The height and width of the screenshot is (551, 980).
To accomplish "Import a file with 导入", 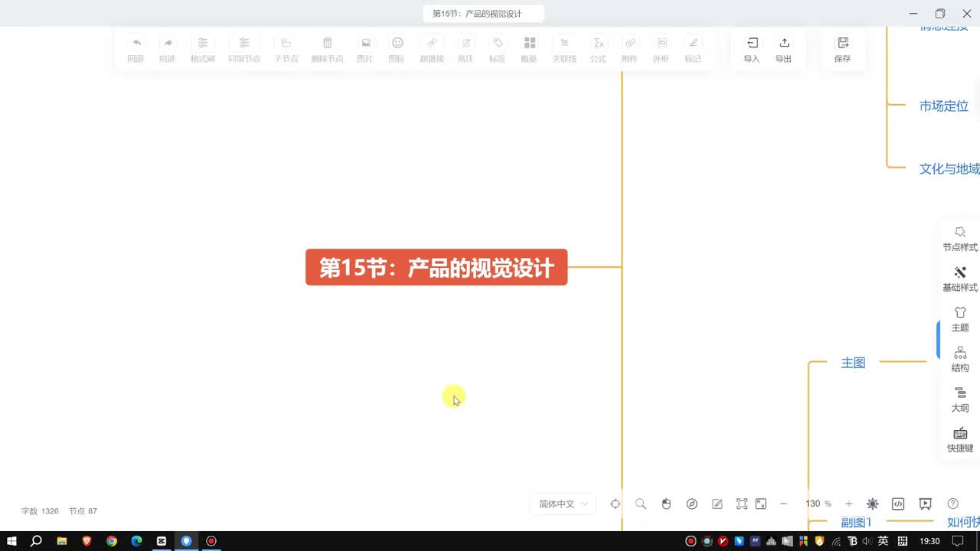I will pyautogui.click(x=752, y=50).
